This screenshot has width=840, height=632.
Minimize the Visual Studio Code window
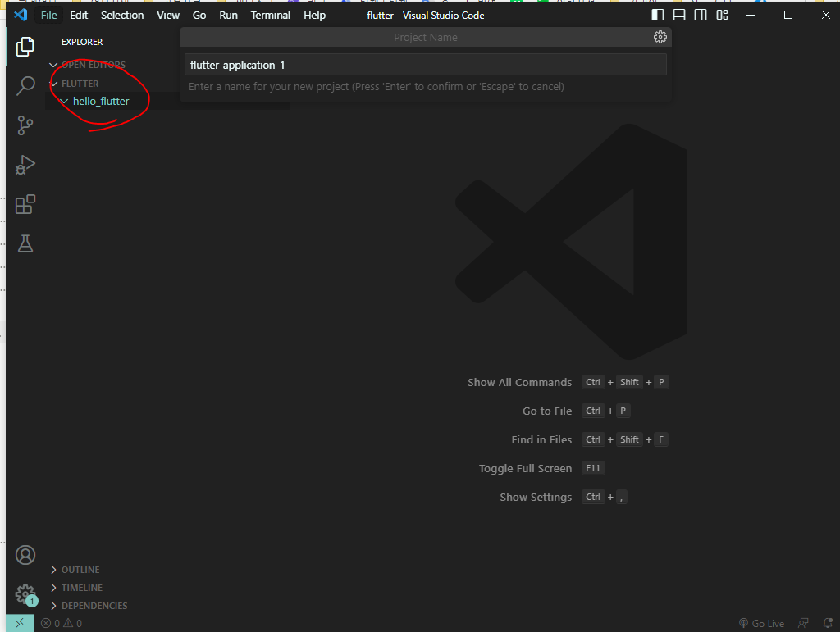(x=751, y=15)
